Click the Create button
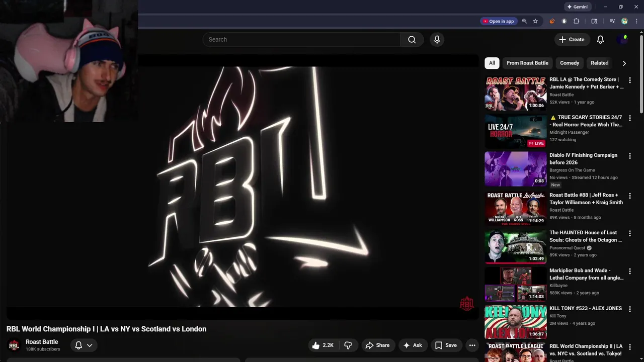Image resolution: width=644 pixels, height=362 pixels. pos(572,39)
